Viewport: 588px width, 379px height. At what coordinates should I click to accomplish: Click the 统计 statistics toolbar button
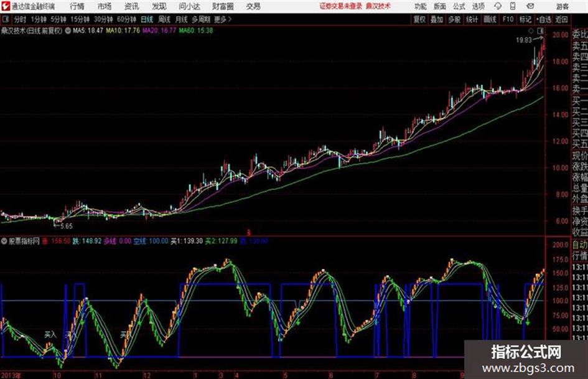coord(472,19)
